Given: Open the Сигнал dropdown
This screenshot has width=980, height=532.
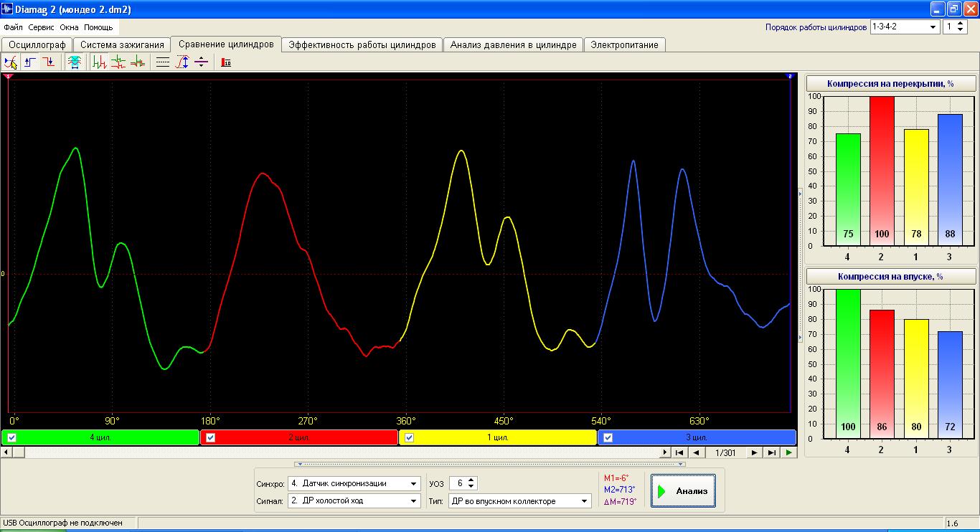Looking at the screenshot, I should tap(414, 500).
